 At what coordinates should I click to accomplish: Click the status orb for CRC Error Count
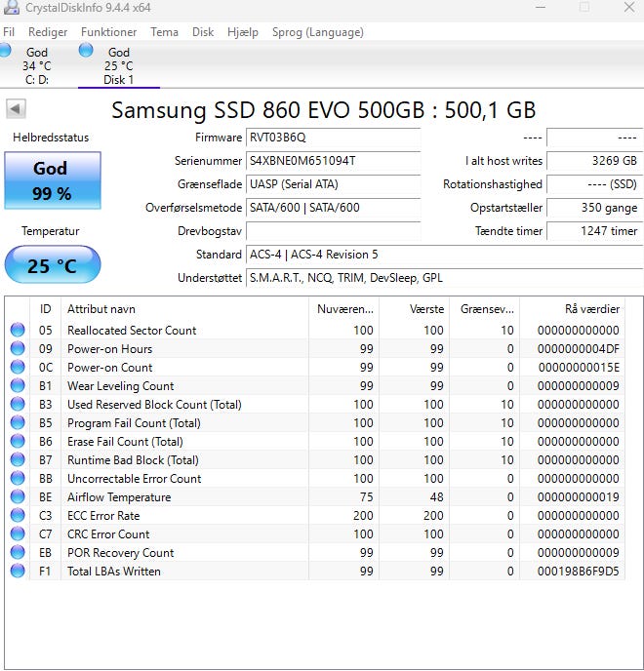tap(18, 534)
